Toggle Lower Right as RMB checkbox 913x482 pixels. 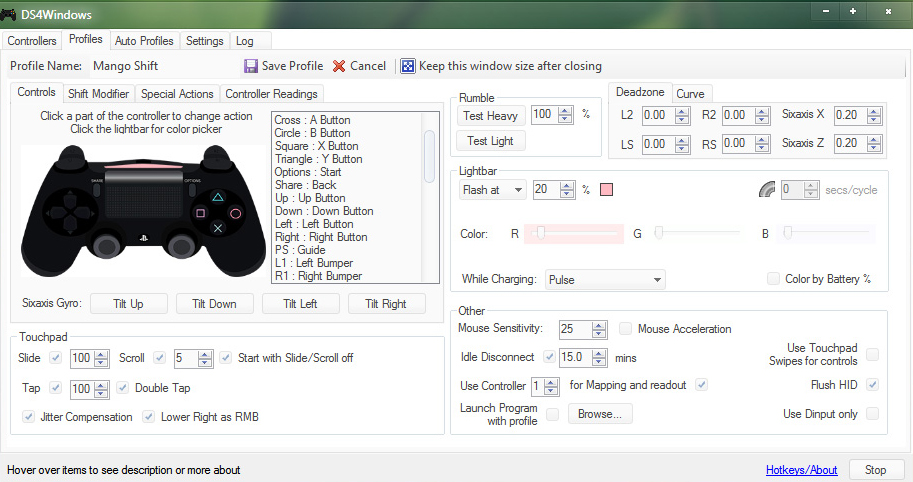pos(148,416)
